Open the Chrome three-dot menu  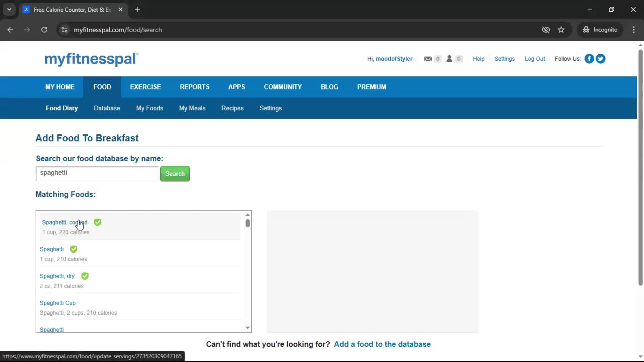(634, 30)
